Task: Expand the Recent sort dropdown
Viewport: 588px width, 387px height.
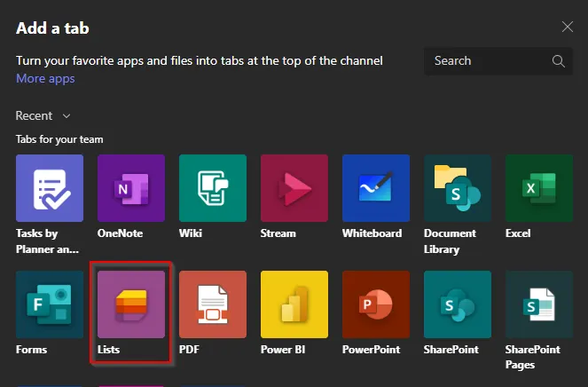Action: (43, 115)
